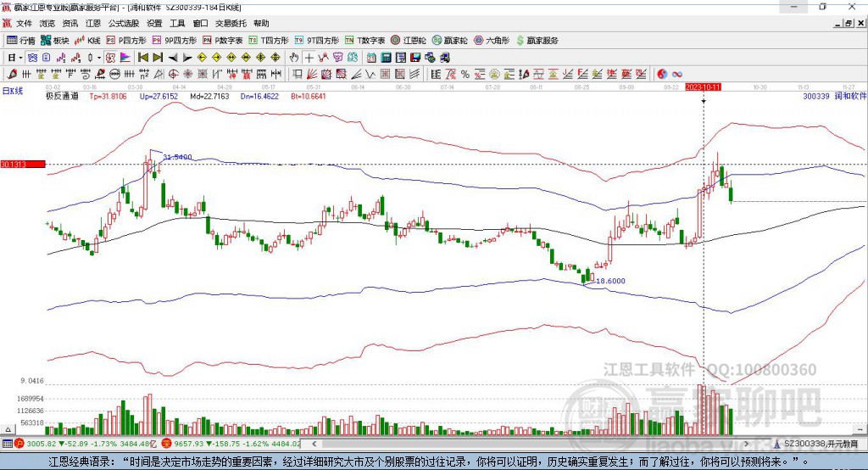Open the calendar date icon
This screenshot has height=470, width=868.
(371, 58)
